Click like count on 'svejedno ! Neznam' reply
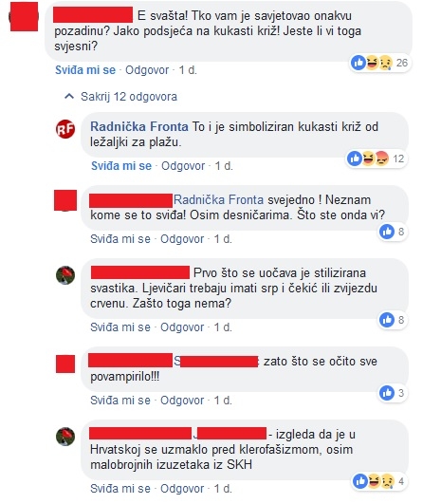The width and height of the screenshot is (441, 504). [393, 232]
